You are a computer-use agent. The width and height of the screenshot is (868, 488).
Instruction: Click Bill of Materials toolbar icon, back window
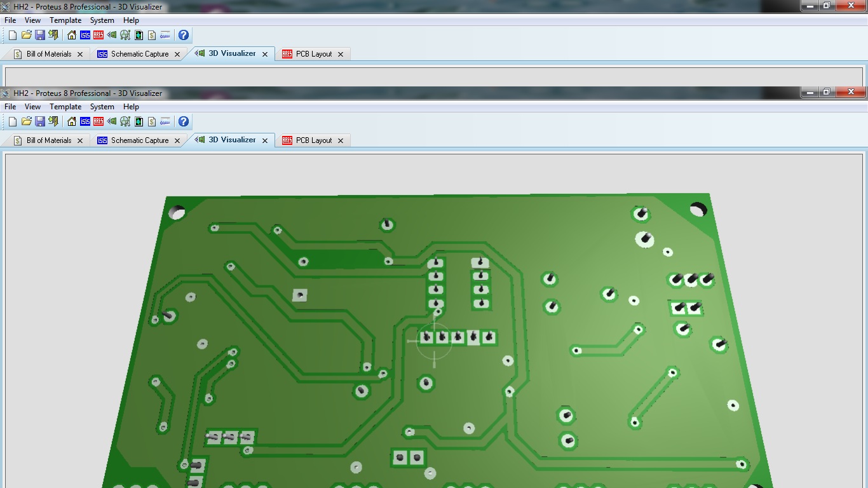(152, 35)
